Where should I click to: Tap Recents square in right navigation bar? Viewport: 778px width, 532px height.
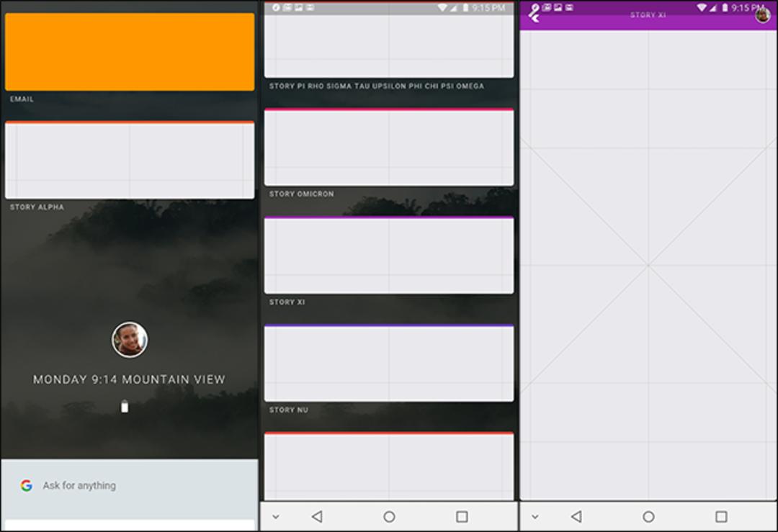(721, 517)
